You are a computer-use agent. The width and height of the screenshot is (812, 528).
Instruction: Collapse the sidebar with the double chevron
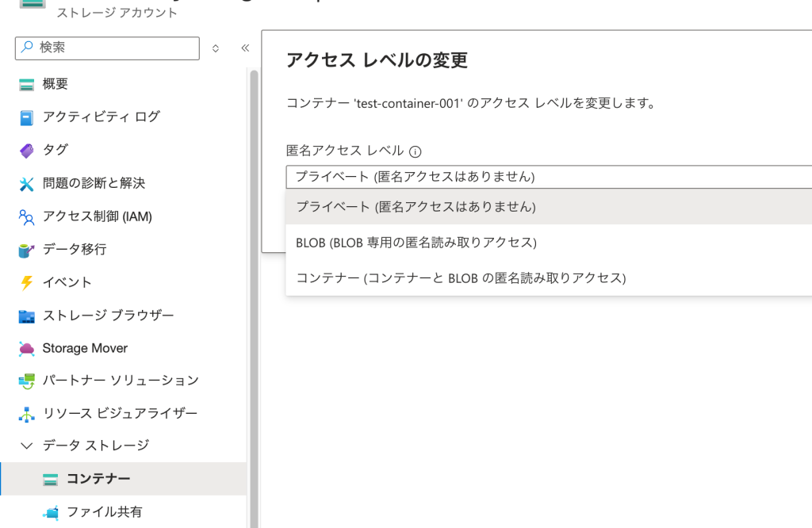coord(245,48)
